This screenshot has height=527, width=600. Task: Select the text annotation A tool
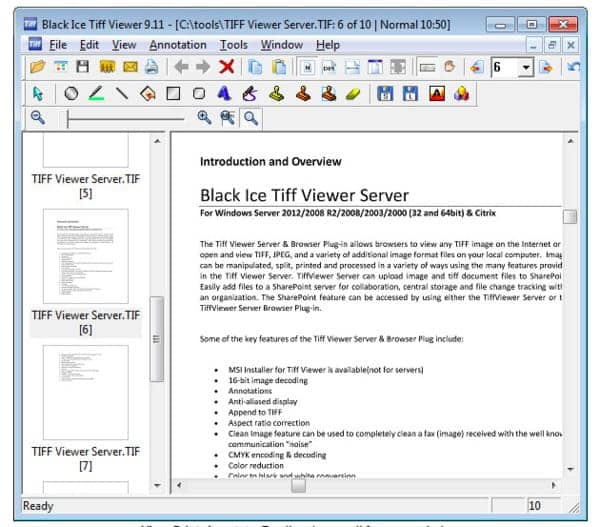[224, 93]
